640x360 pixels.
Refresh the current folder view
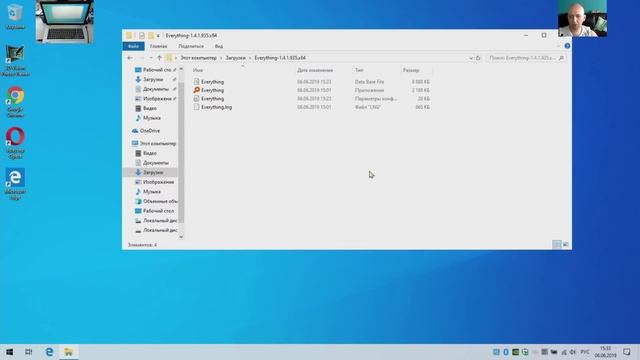coord(478,58)
